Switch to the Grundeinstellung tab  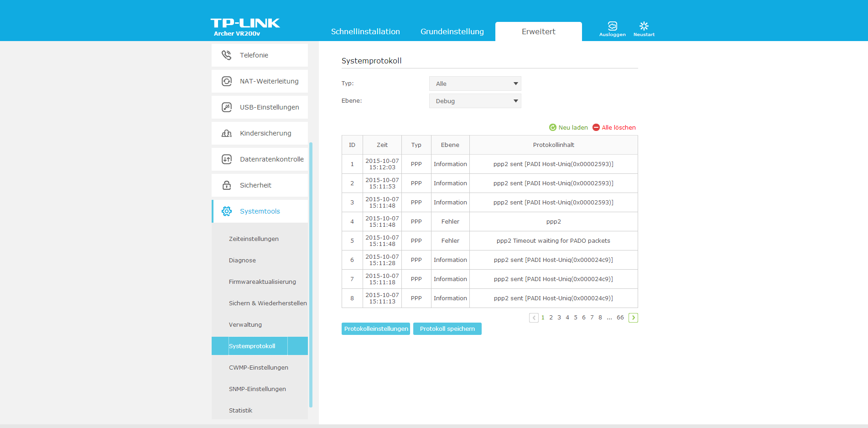point(452,31)
